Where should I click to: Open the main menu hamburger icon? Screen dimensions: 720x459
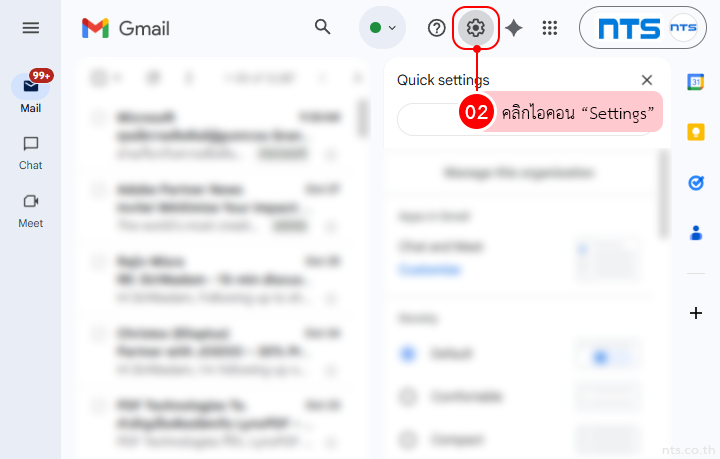31,28
